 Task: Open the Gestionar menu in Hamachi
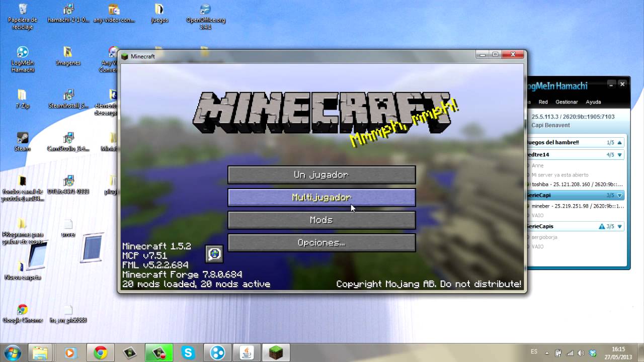pos(567,102)
